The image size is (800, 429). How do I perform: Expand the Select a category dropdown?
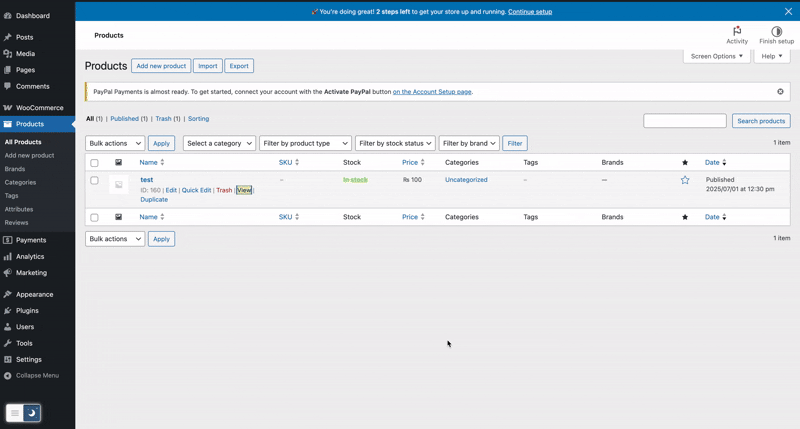[x=219, y=144]
